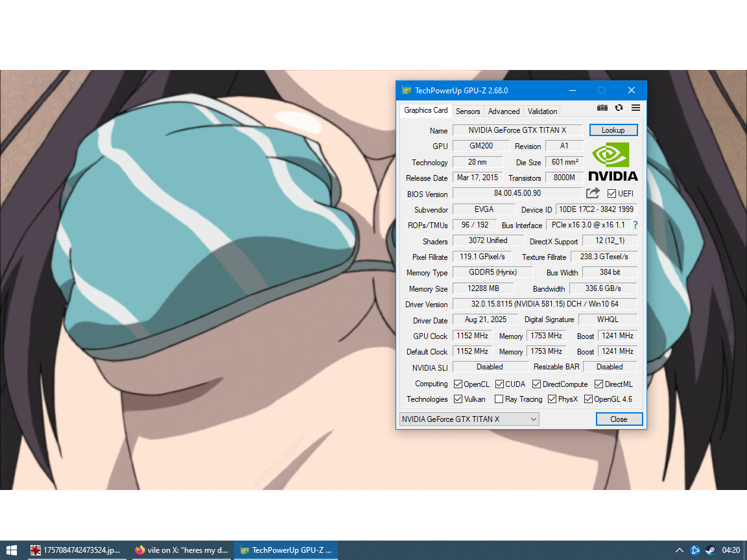Toggle the Vulkan checkbox
Screen dimensions: 747x560
tap(458, 399)
